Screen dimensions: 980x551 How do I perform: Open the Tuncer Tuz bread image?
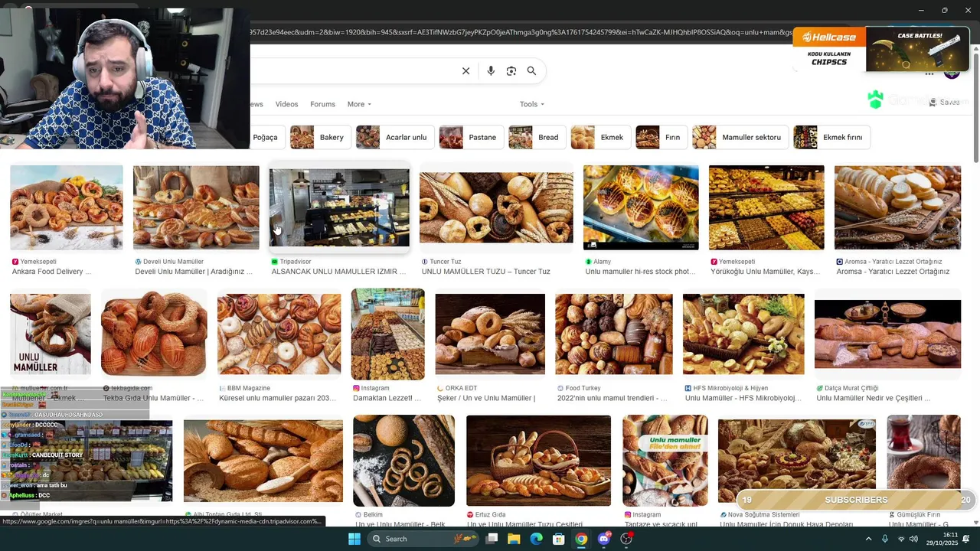point(496,207)
